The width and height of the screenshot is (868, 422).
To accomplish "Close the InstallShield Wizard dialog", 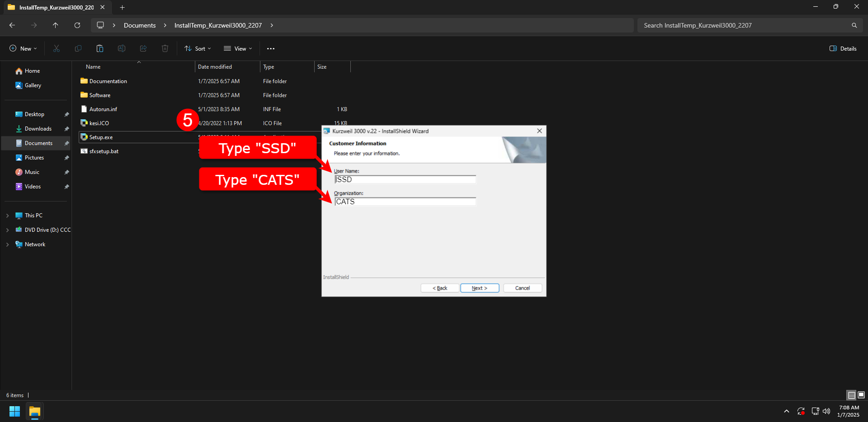I will (x=539, y=131).
